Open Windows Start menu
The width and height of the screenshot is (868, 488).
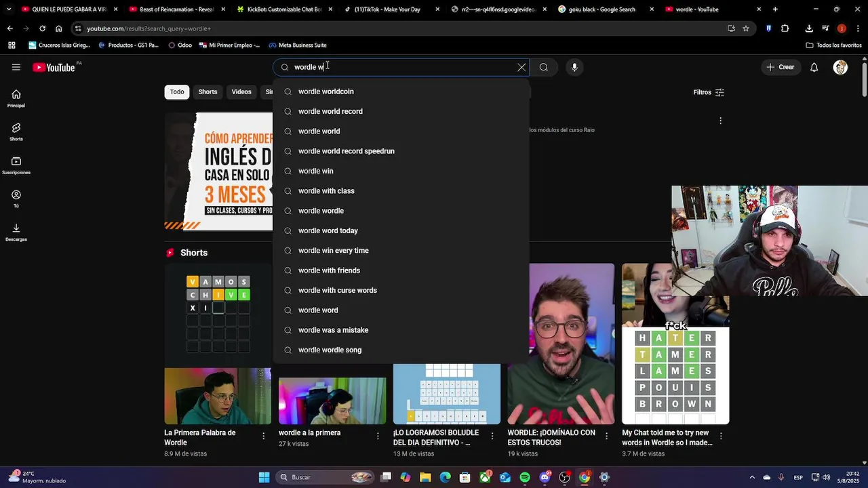[264, 477]
